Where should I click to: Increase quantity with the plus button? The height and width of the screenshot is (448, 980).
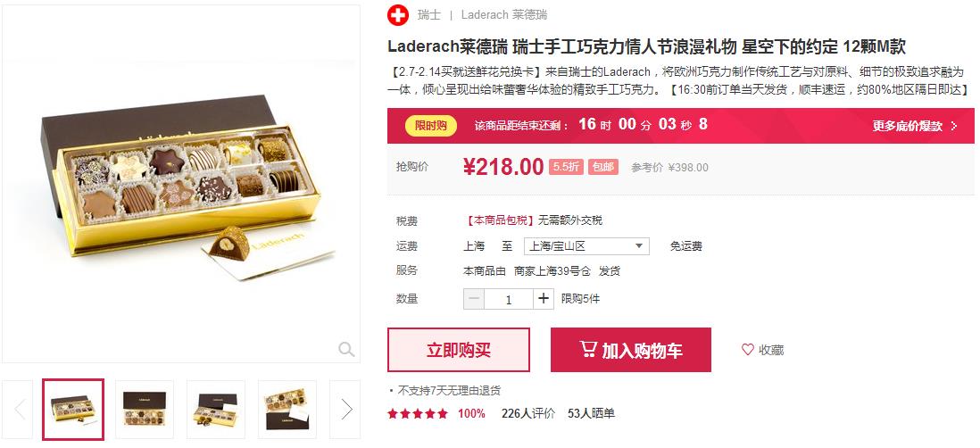coord(544,299)
